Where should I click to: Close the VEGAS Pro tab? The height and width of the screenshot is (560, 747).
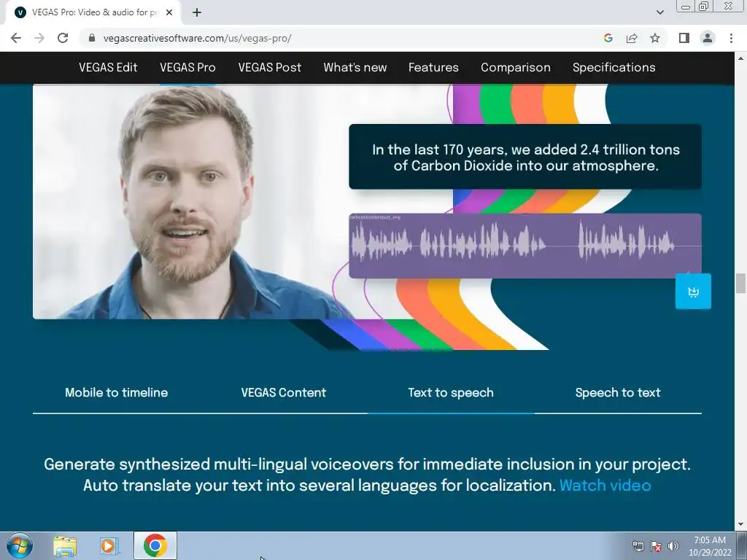(169, 12)
